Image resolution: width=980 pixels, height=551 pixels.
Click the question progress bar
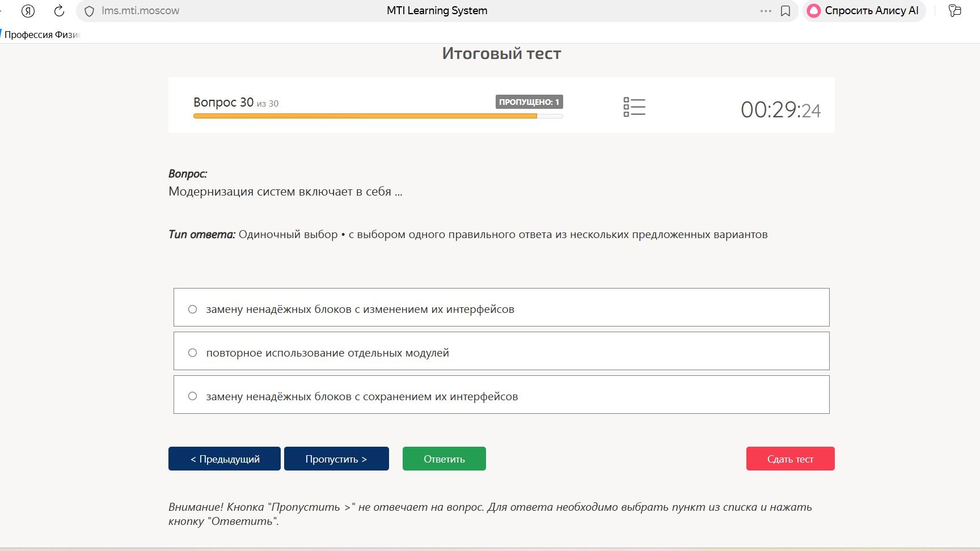click(378, 116)
